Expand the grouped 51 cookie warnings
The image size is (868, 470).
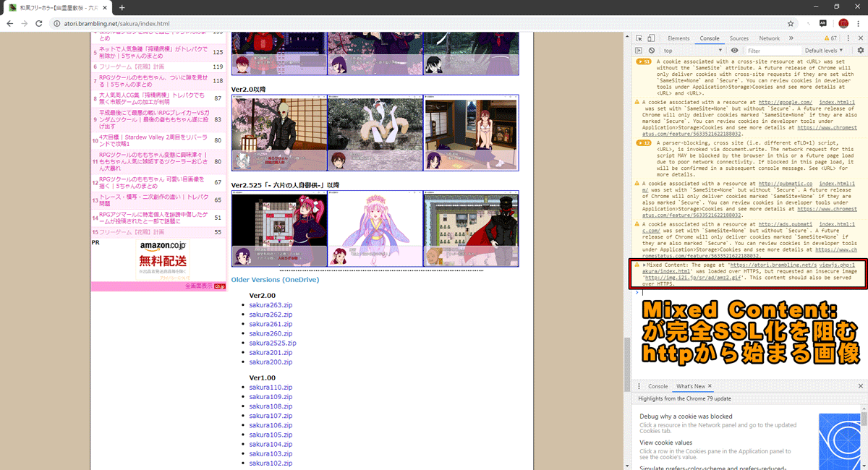643,62
